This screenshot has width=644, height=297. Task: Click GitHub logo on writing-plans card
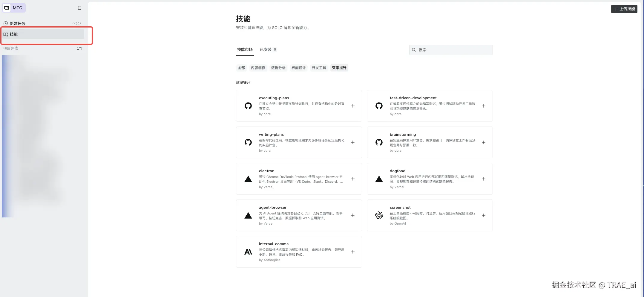click(248, 142)
